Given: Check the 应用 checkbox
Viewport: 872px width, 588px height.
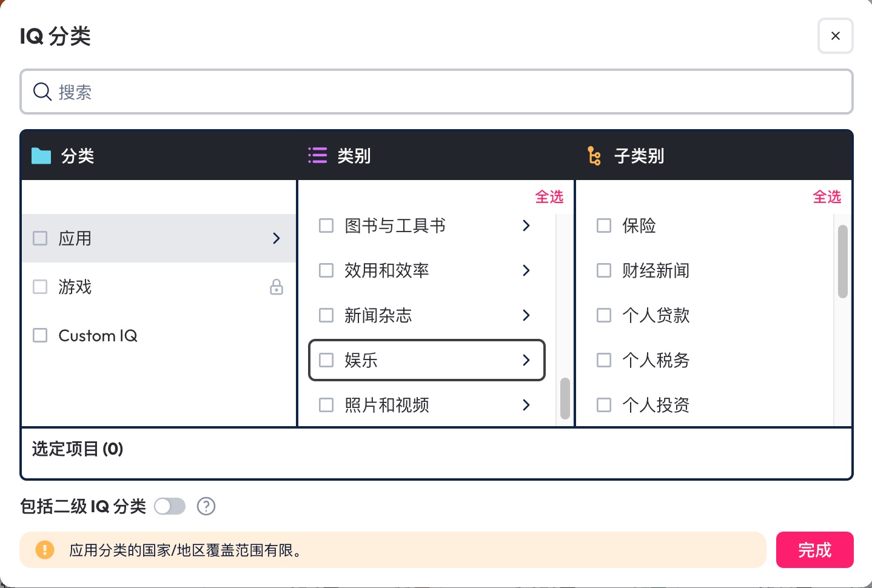Looking at the screenshot, I should pyautogui.click(x=40, y=238).
